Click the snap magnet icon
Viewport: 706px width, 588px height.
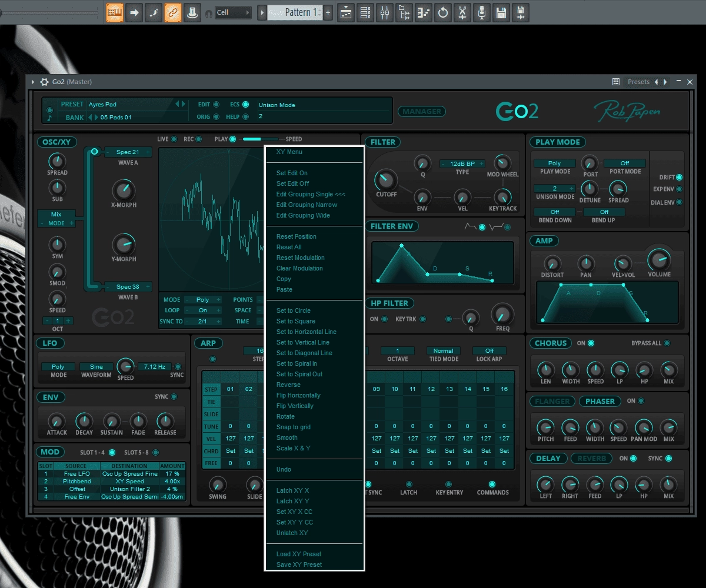click(208, 14)
